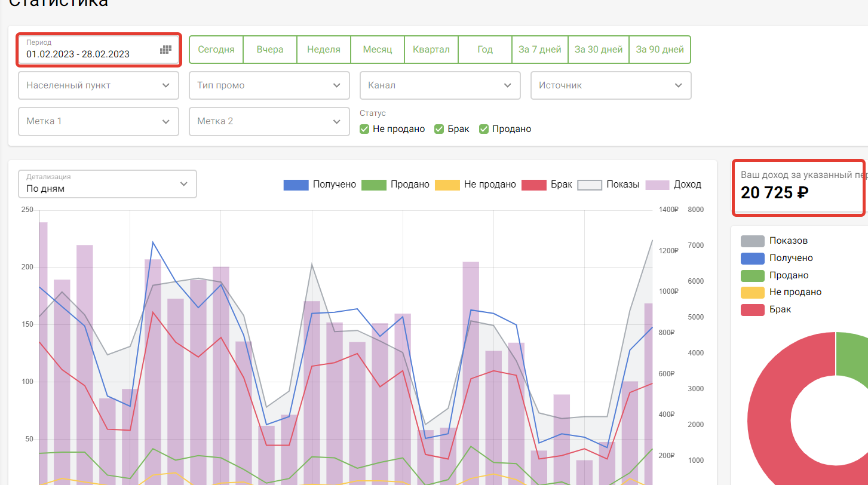Image resolution: width=868 pixels, height=485 pixels.
Task: Set period to За 7 дней
Action: click(x=540, y=50)
